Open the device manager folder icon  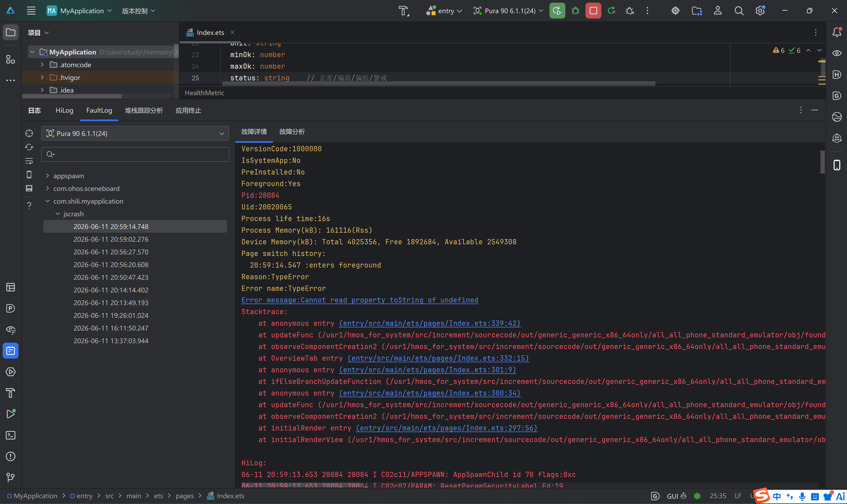pos(697,11)
